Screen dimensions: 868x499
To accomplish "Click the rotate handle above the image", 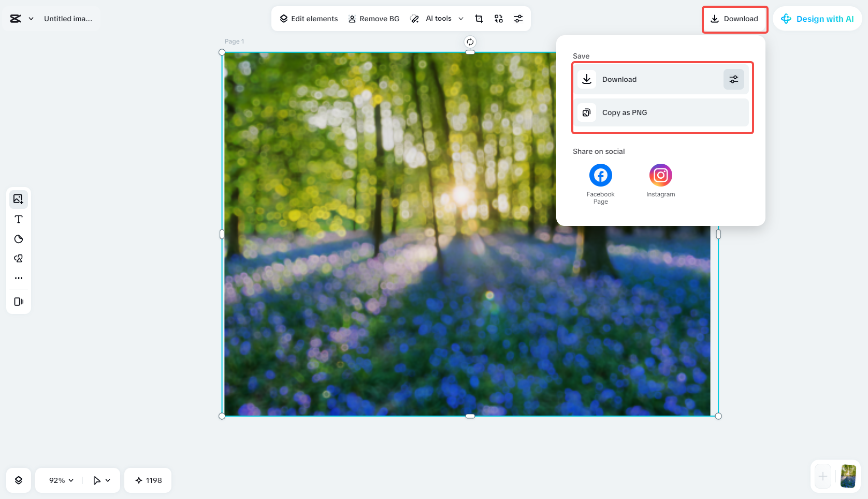I will (x=470, y=42).
